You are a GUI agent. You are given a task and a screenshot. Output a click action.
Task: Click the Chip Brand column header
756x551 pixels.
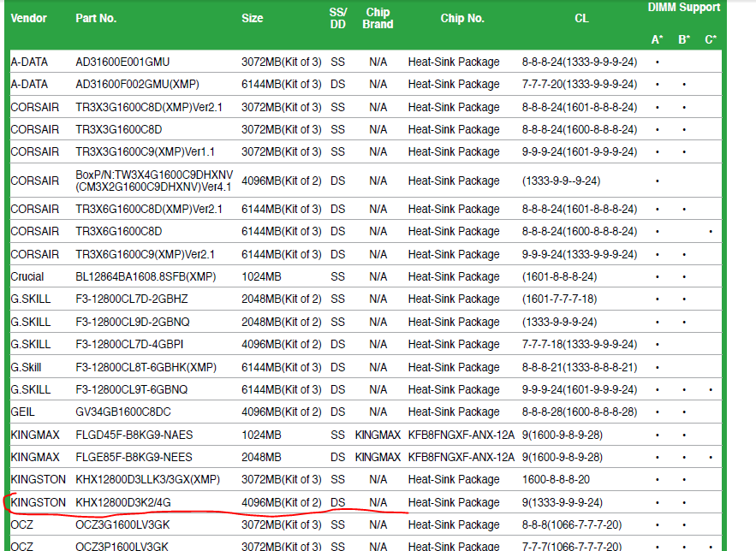378,18
